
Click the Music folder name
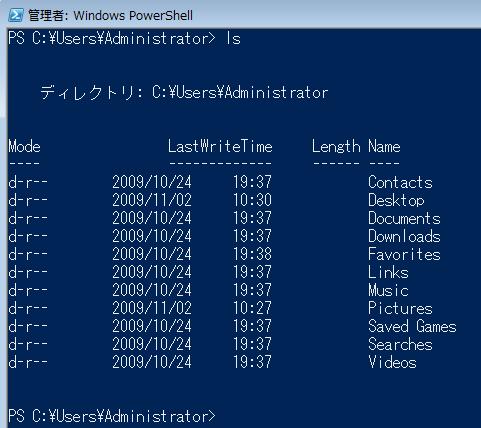pyautogui.click(x=388, y=290)
